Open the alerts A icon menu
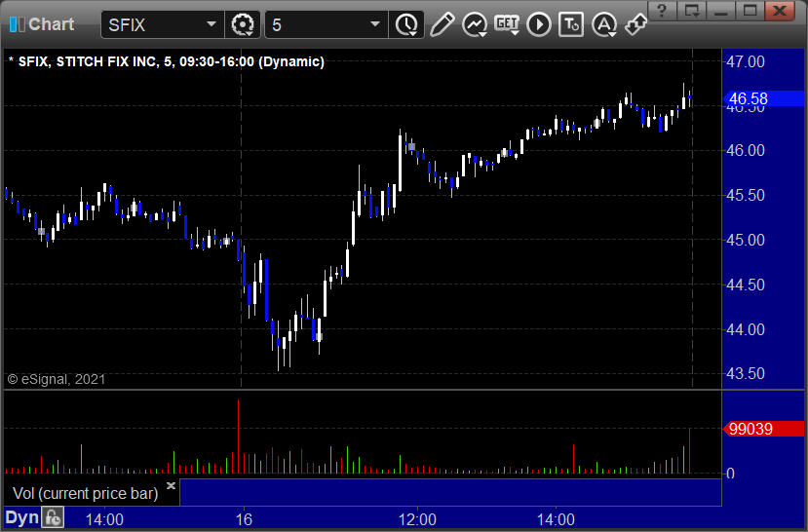 (x=604, y=24)
